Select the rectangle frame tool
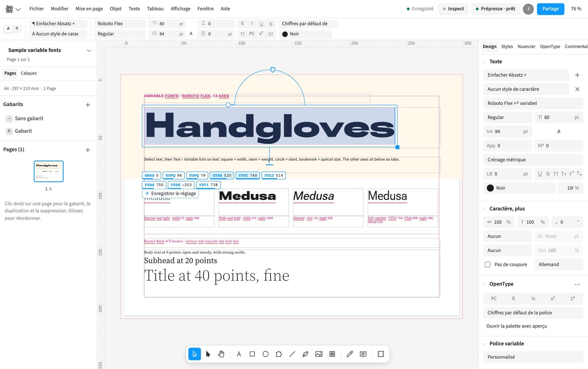The image size is (588, 369). (252, 354)
